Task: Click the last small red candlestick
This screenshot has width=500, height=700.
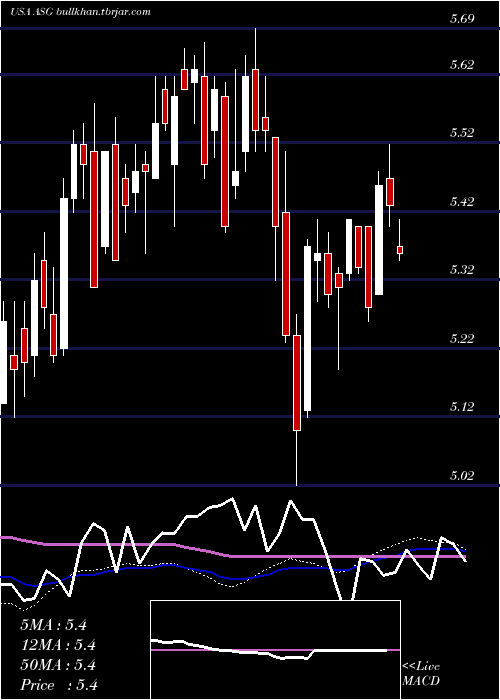Action: [400, 250]
